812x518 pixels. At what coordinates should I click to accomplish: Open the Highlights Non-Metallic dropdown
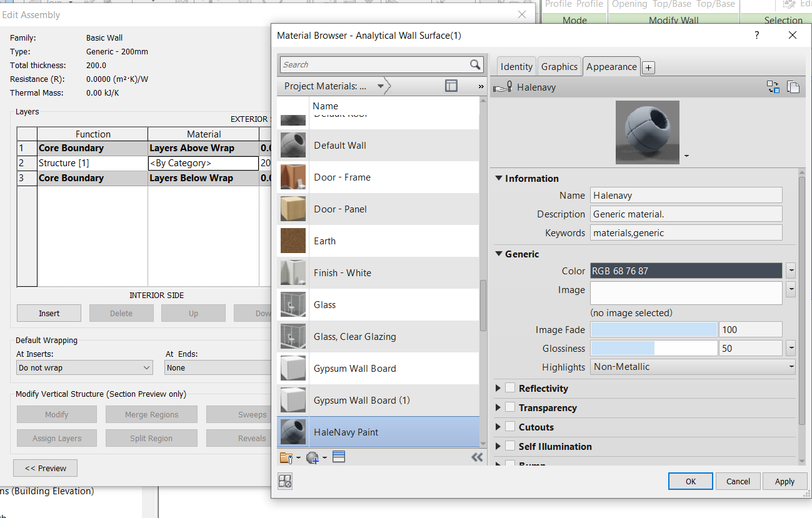693,367
